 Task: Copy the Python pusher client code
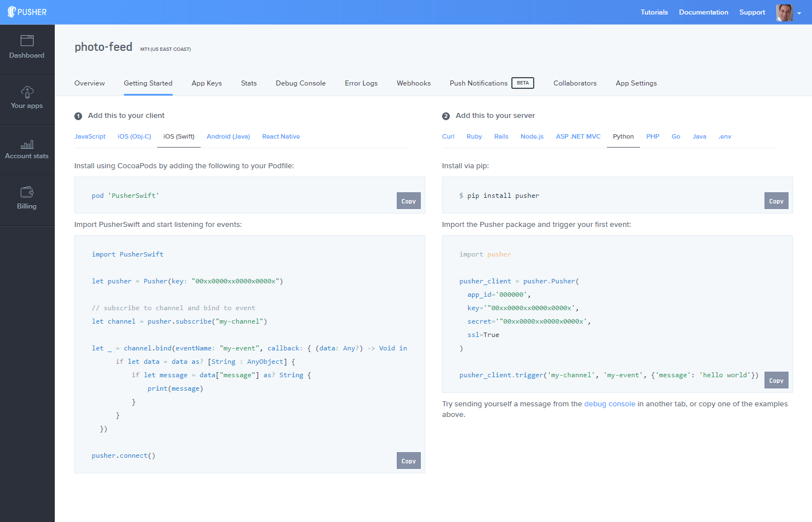(776, 381)
